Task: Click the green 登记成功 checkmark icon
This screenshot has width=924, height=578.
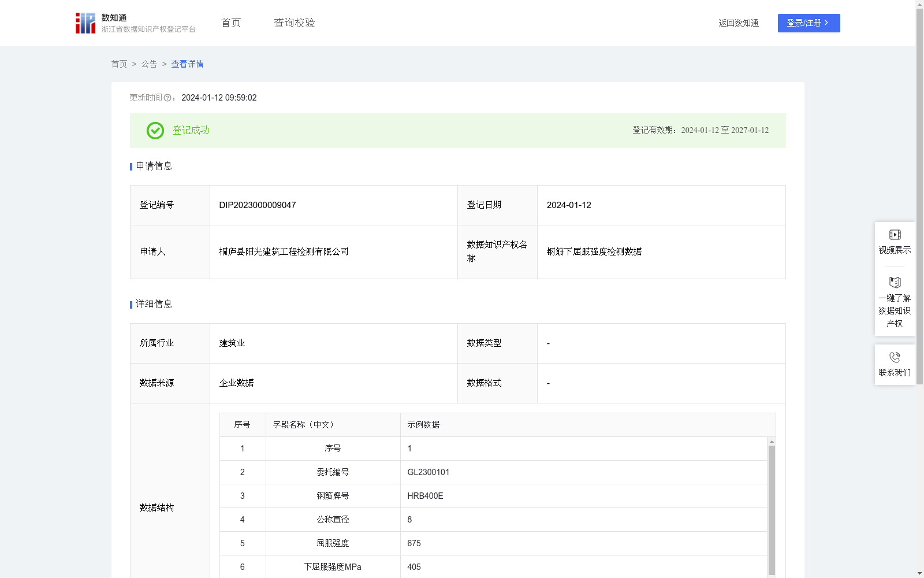Action: coord(155,131)
